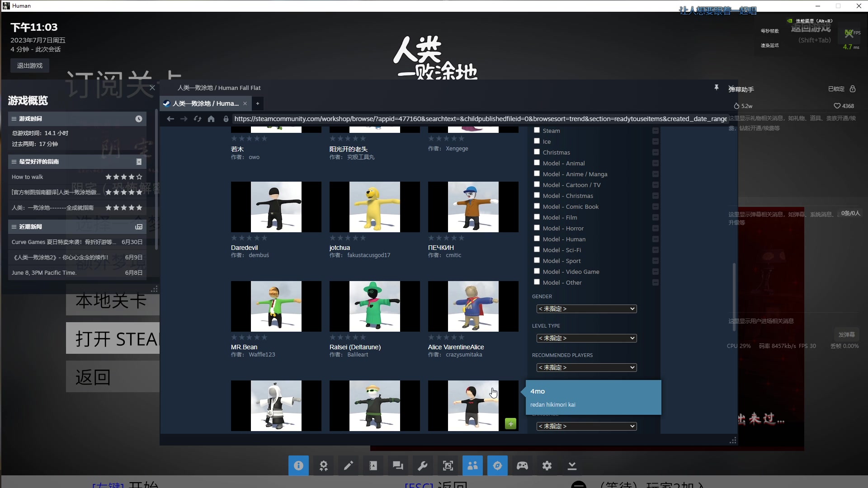Open the Ralsei (Deltarune) thumbnail
Screen dimensions: 868x488
[374, 306]
